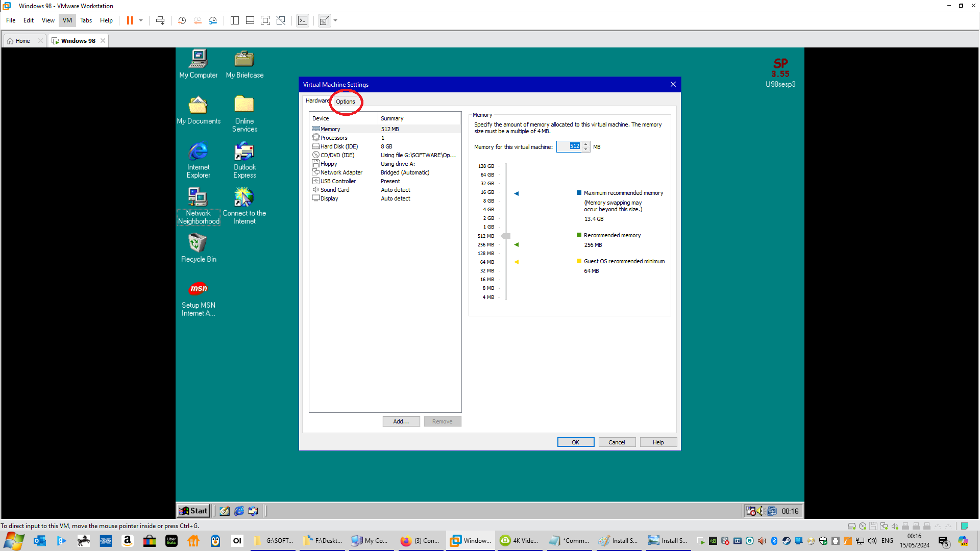Screen dimensions: 980x551
Task: Click the Add... hardware button
Action: (401, 421)
